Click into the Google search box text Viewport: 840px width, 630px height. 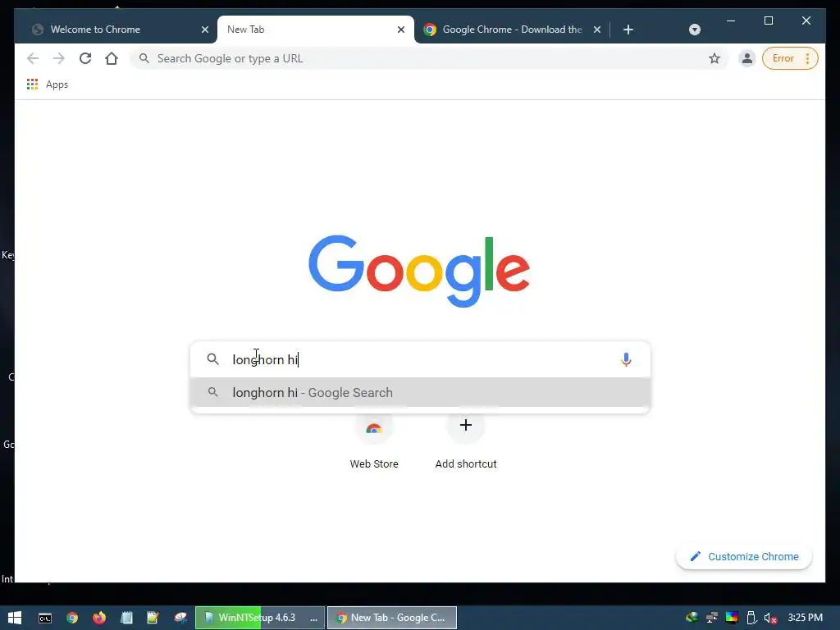point(421,359)
